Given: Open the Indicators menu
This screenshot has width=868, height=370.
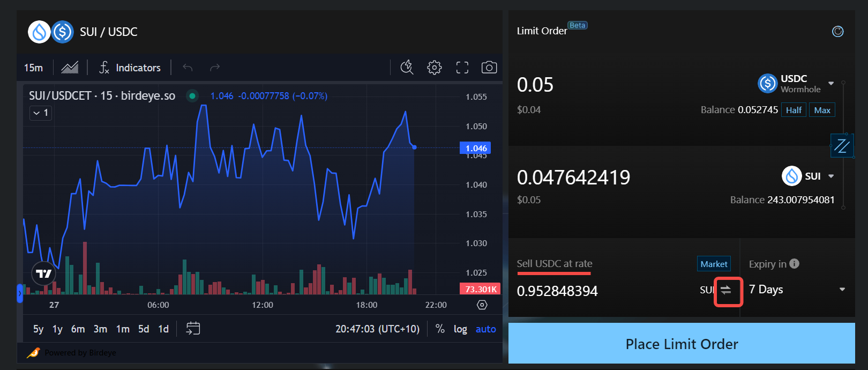Looking at the screenshot, I should coord(130,68).
